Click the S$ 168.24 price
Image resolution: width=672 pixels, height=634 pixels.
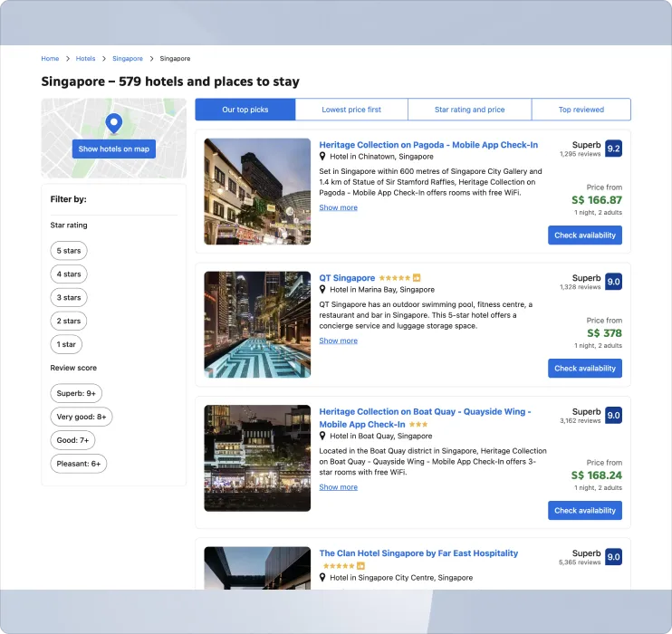coord(597,475)
